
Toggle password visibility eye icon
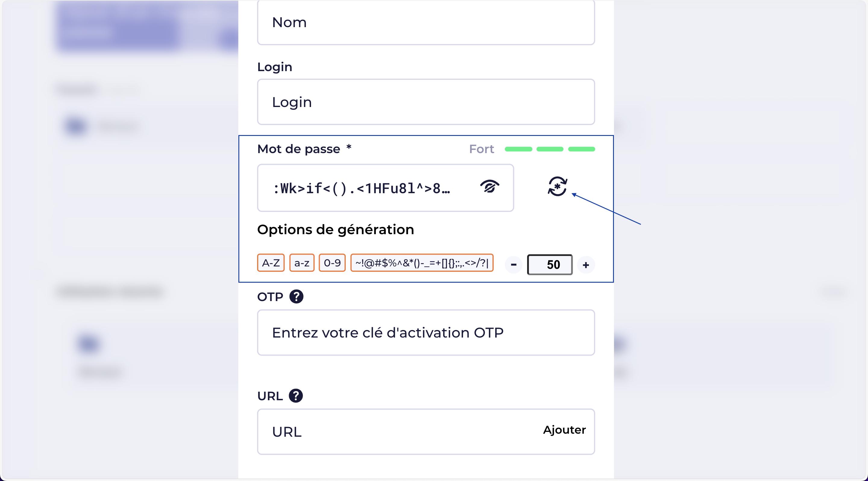pos(489,187)
